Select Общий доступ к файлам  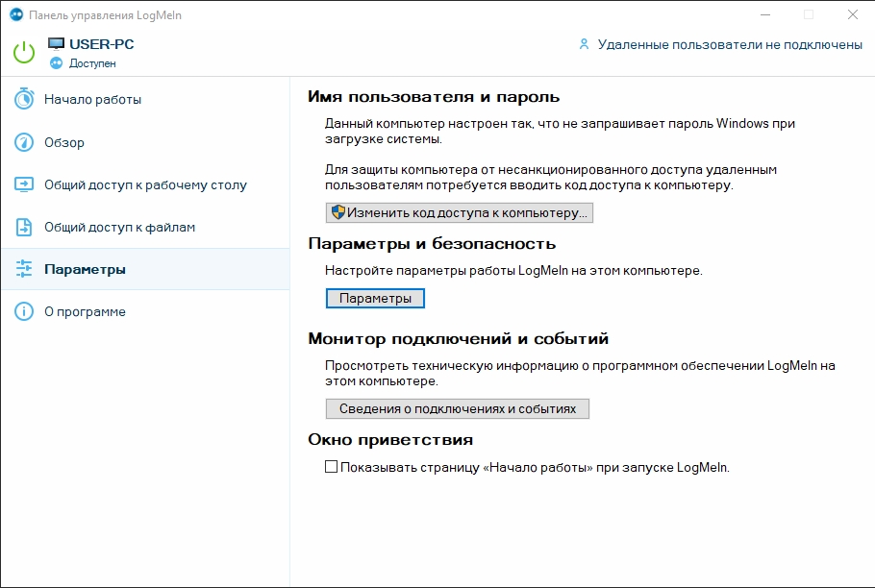(x=119, y=228)
